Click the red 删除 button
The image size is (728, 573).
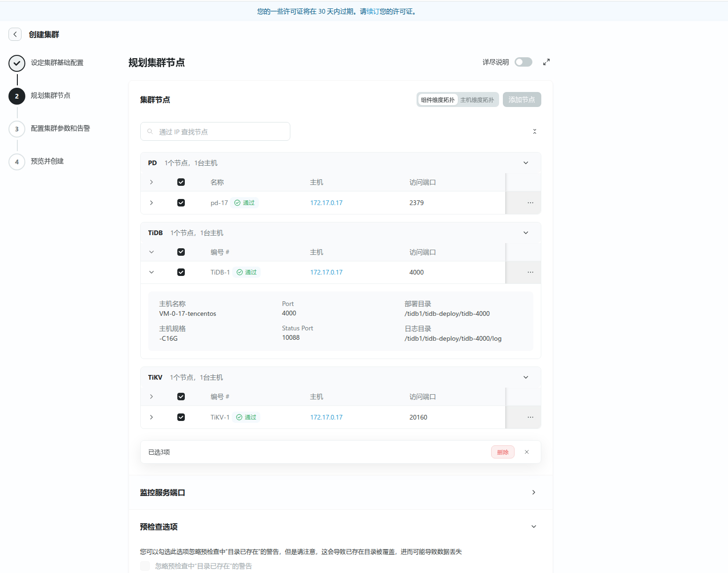503,452
